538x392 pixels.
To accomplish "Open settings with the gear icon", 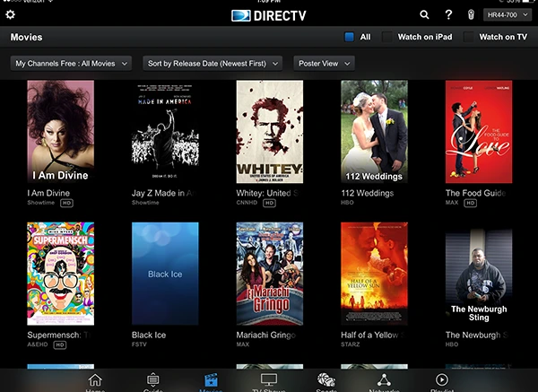I will [x=11, y=14].
